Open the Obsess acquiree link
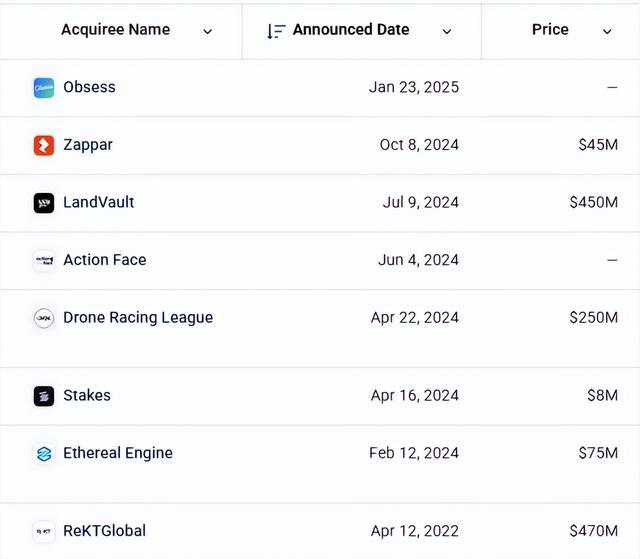This screenshot has width=640, height=559. (89, 87)
